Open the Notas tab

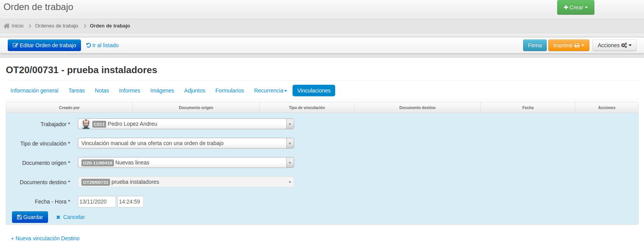(102, 91)
